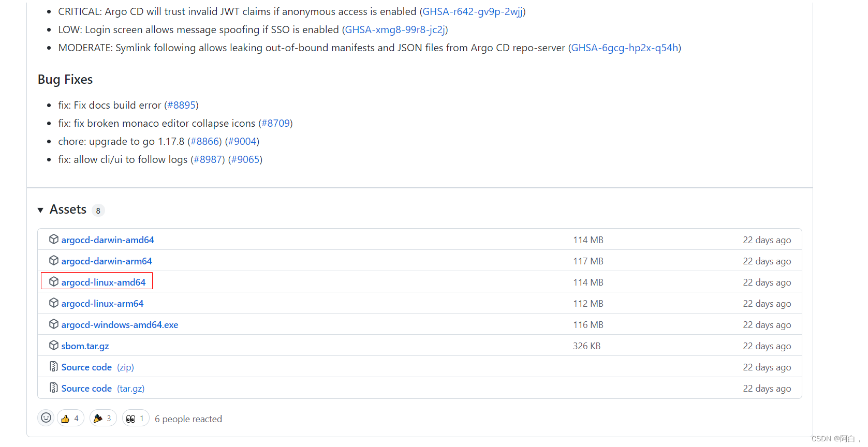Viewport: 868px width, 447px height.
Task: Click '22 days ago' in sbom.tar.gz row
Action: (x=767, y=346)
